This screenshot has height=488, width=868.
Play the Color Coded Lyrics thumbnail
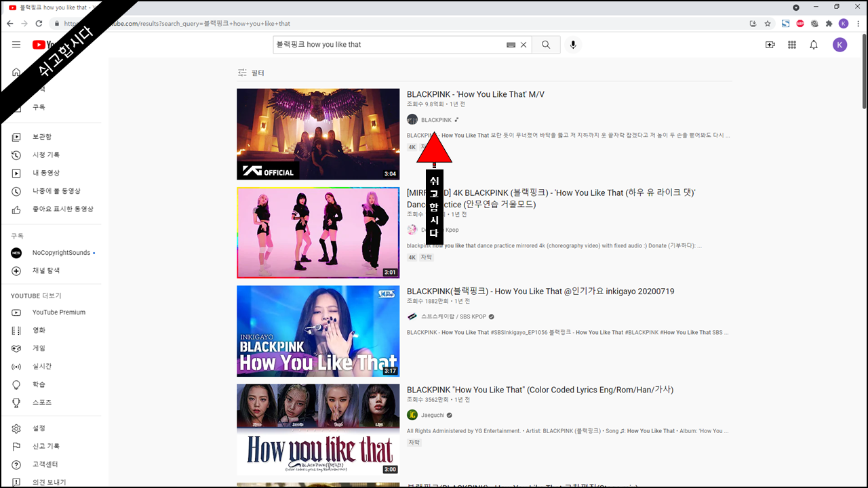[318, 430]
